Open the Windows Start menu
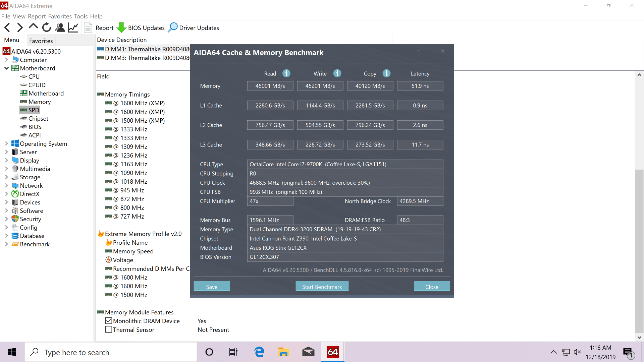 click(x=12, y=352)
